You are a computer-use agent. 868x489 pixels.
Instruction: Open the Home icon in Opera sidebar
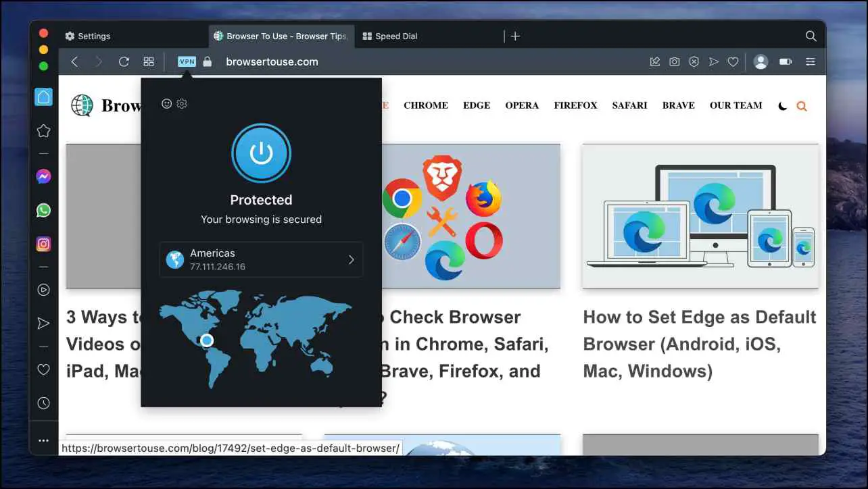coord(43,97)
